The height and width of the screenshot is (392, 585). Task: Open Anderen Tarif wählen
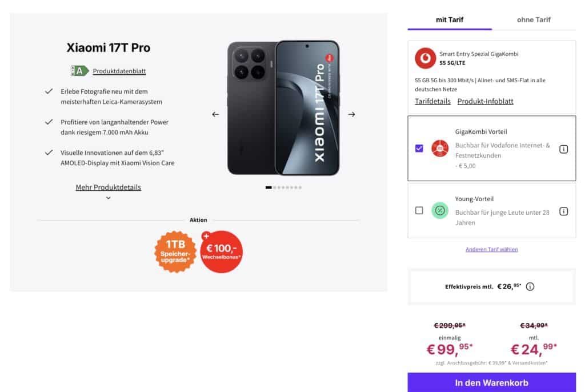click(x=491, y=249)
